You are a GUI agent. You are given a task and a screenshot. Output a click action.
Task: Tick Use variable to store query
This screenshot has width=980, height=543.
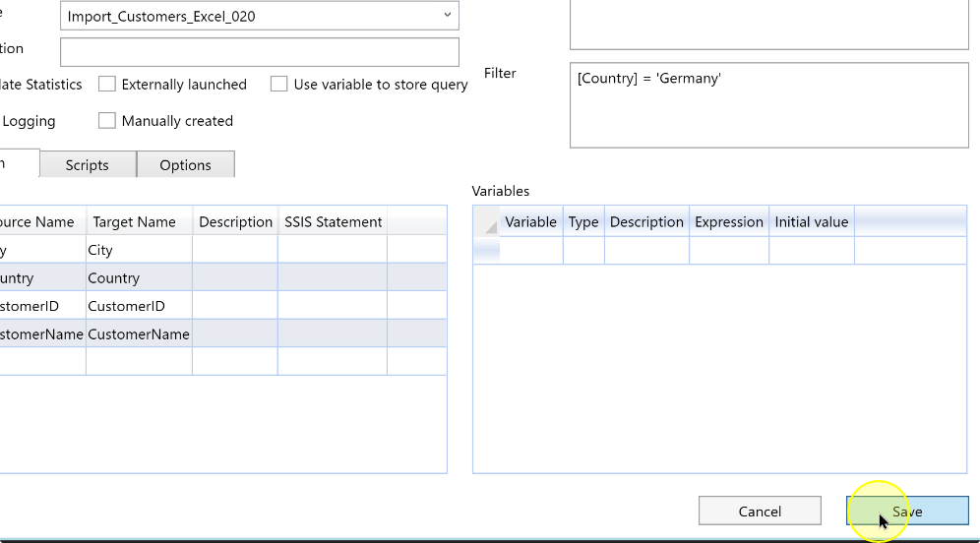(x=278, y=84)
